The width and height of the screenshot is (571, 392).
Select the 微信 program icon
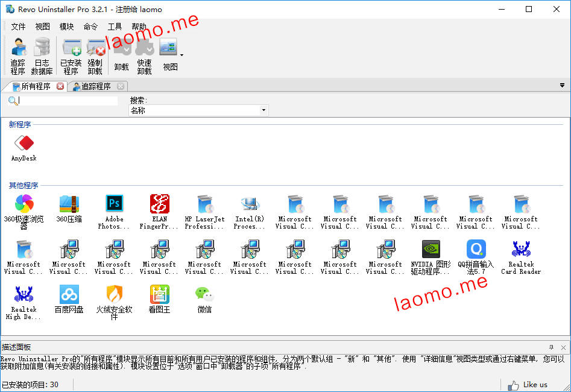pos(204,300)
